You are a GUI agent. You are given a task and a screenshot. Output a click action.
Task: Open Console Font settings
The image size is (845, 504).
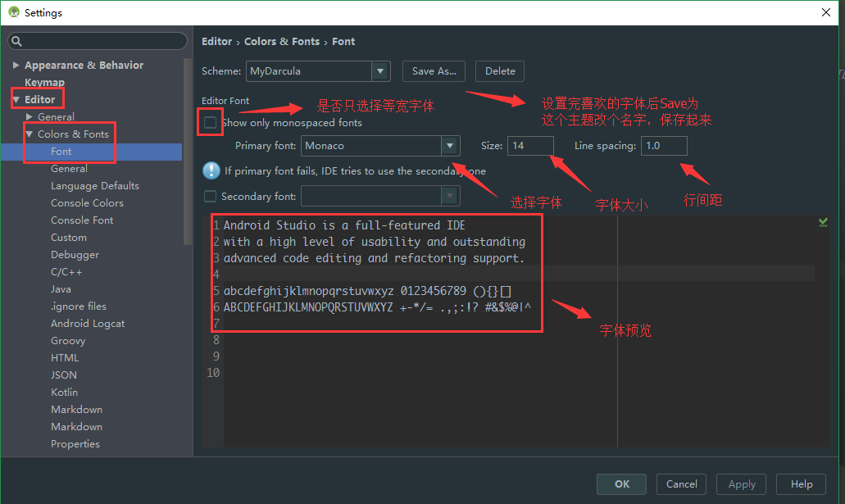coord(82,220)
